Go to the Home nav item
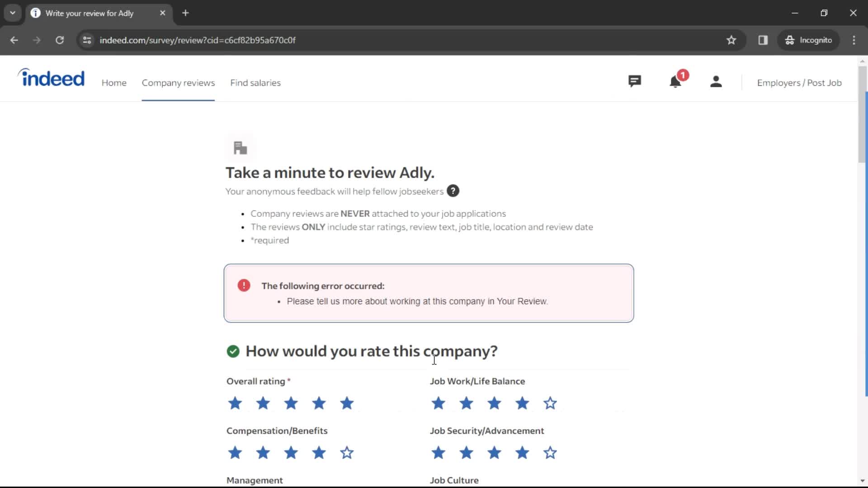868x488 pixels. click(114, 83)
